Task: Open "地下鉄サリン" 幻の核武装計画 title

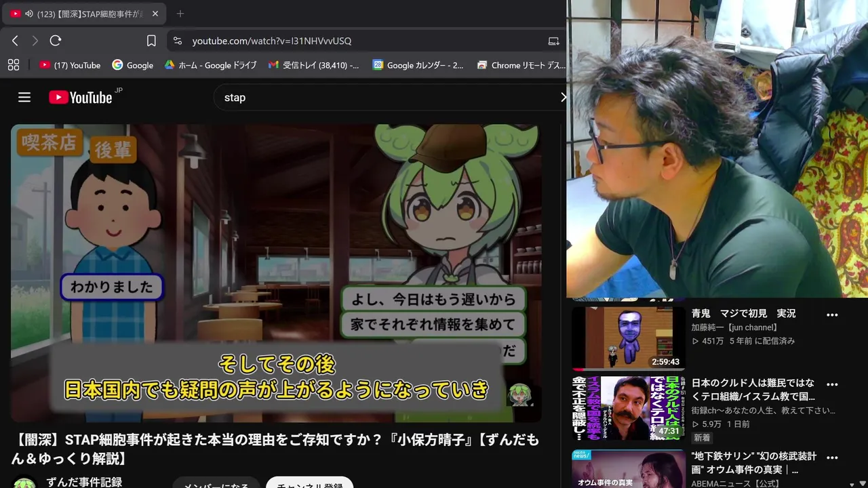Action: (x=753, y=463)
